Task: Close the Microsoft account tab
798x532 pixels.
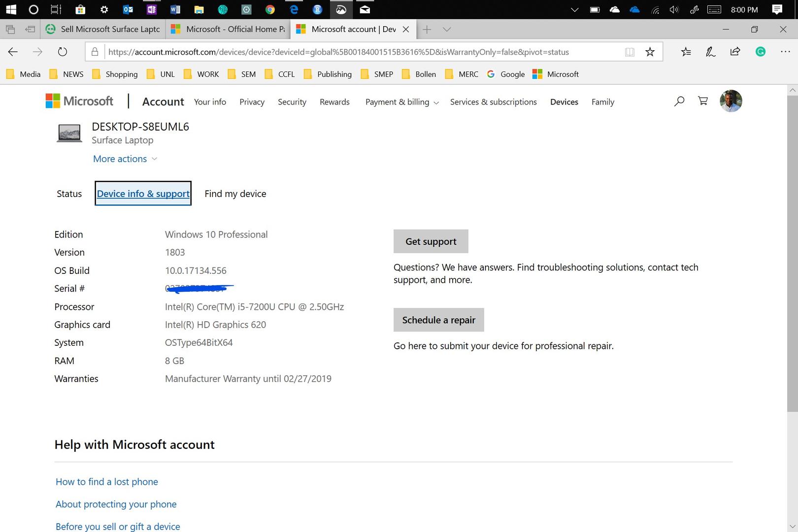Action: 406,29
